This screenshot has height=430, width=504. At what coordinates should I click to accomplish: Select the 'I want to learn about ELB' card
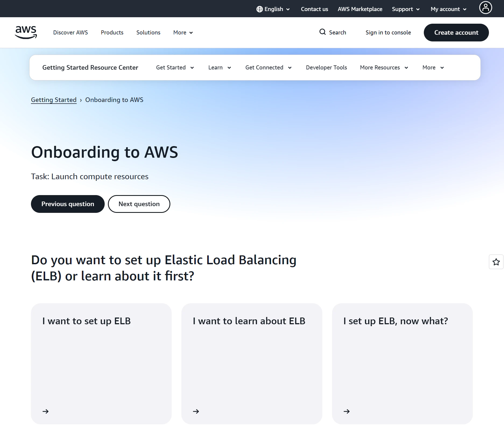coord(252,364)
